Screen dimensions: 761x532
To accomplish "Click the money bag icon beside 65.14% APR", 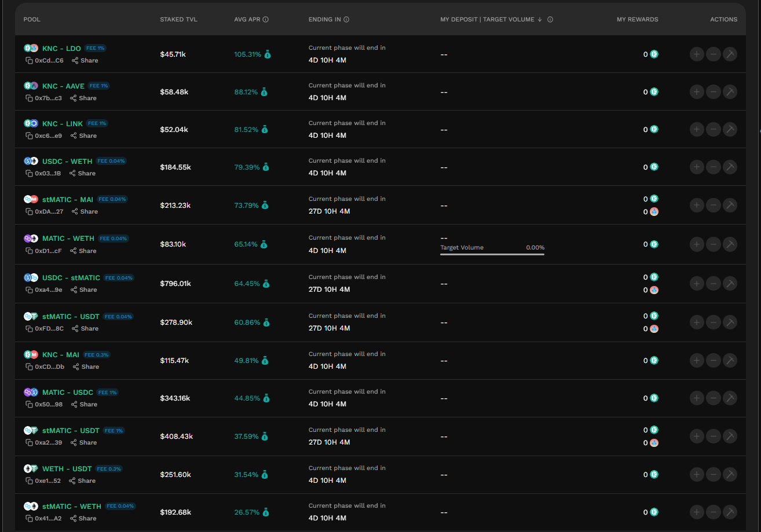I will (264, 244).
